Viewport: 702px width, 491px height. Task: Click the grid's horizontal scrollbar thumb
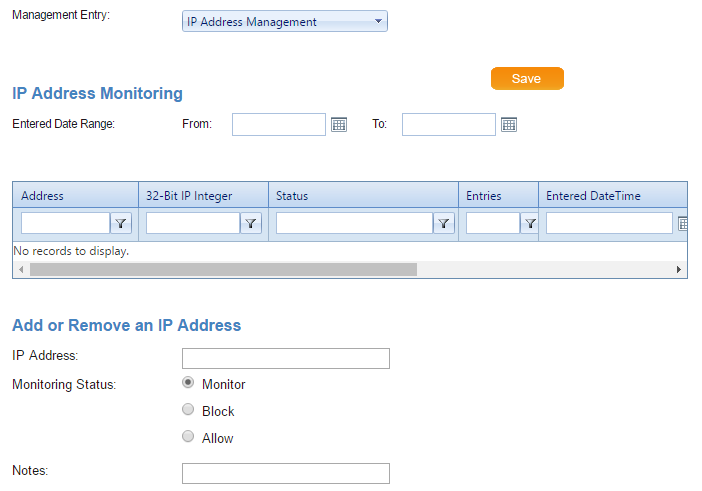pyautogui.click(x=222, y=269)
